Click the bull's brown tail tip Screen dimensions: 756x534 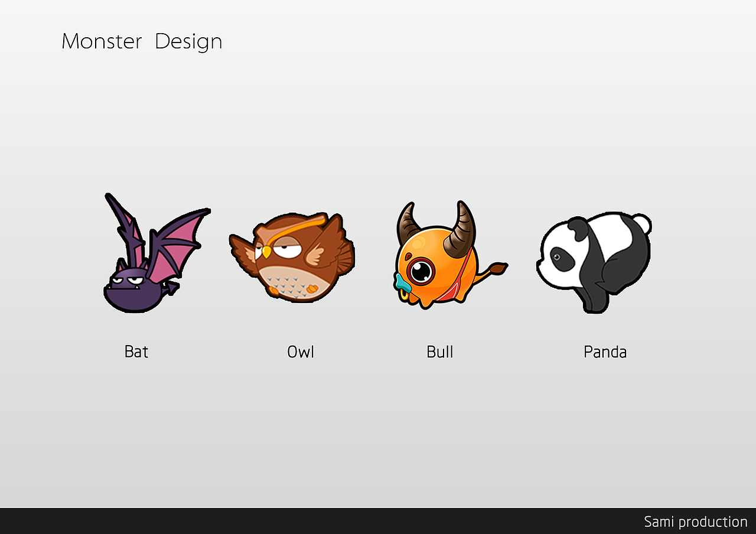498,269
